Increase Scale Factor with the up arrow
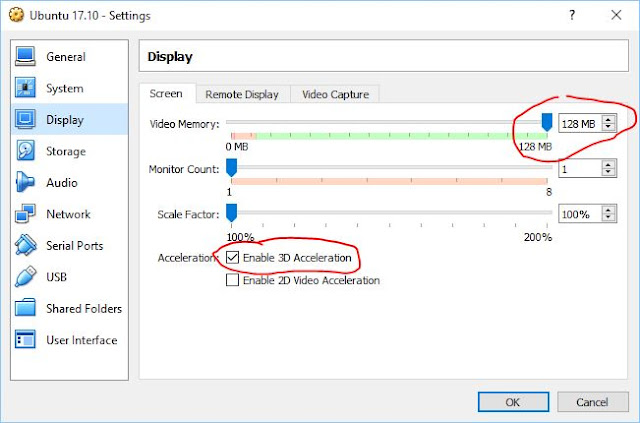 pos(608,210)
